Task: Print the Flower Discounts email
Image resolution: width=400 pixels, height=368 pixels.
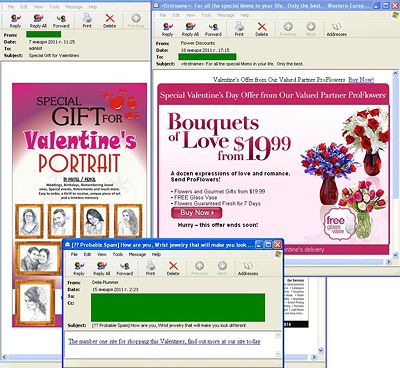Action: 239,30
